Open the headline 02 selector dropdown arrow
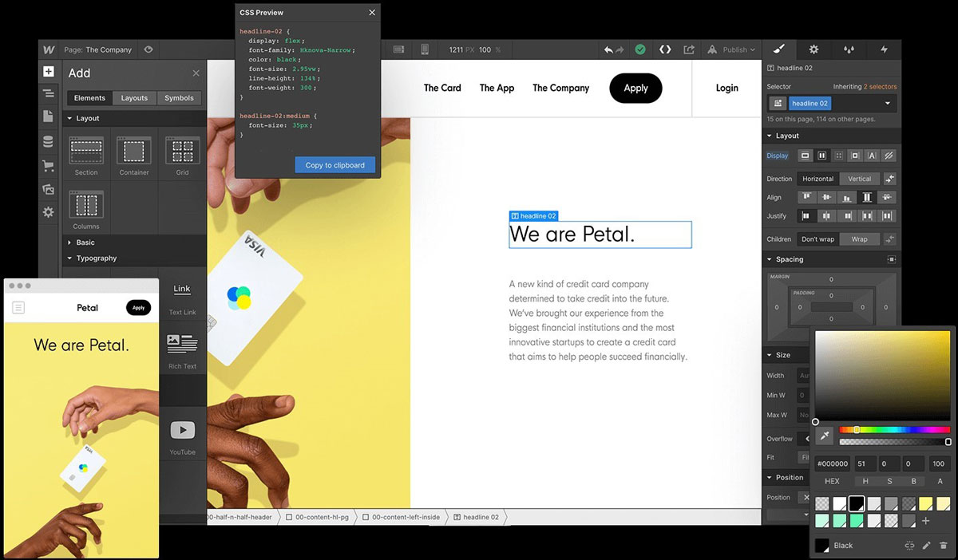This screenshot has width=958, height=560. [x=887, y=104]
